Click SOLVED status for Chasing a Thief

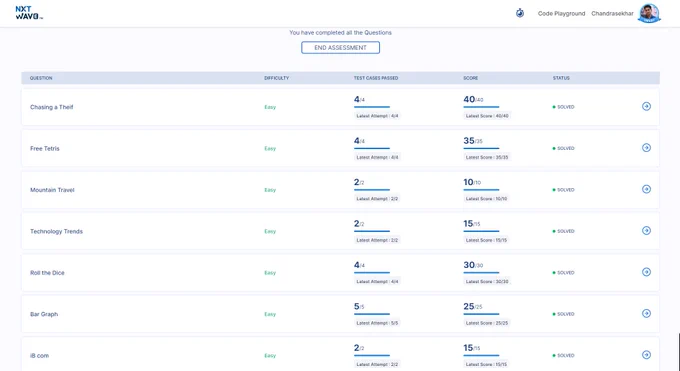pos(563,107)
